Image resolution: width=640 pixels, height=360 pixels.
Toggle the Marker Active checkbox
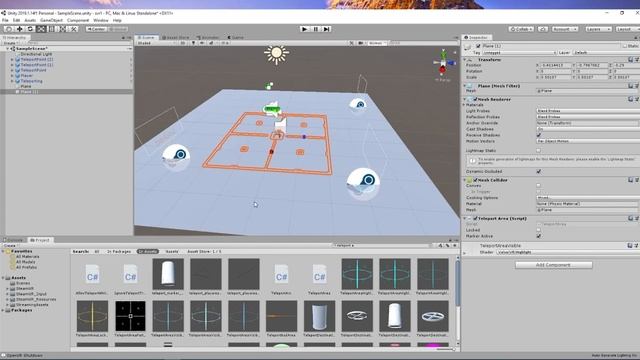pyautogui.click(x=539, y=236)
